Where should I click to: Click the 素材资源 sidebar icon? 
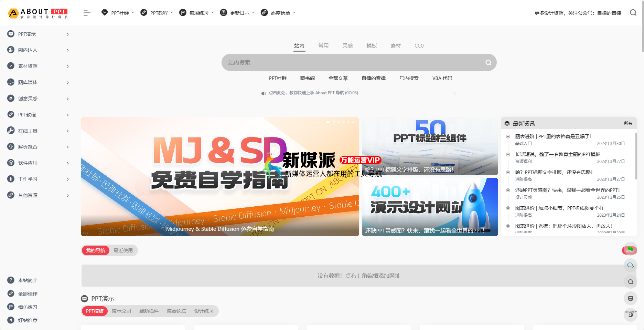(11, 66)
